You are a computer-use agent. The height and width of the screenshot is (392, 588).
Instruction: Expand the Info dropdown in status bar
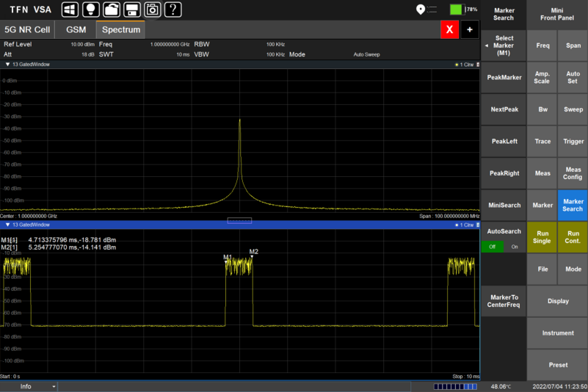[x=54, y=386]
